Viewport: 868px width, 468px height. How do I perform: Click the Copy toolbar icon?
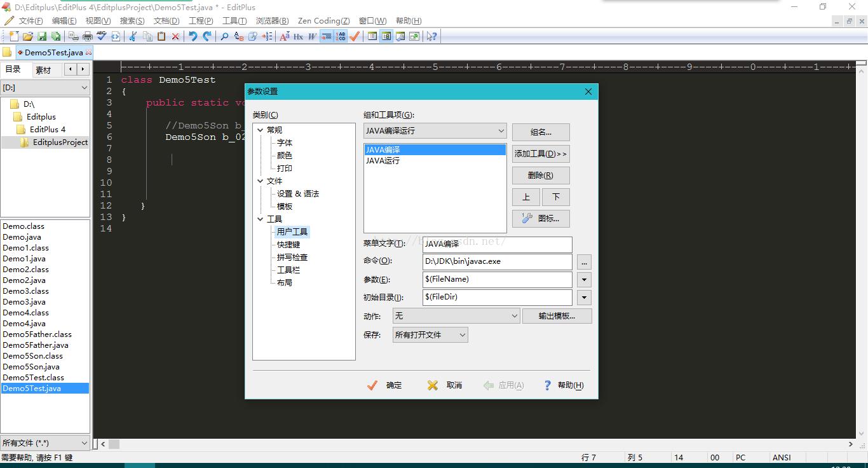click(x=147, y=36)
